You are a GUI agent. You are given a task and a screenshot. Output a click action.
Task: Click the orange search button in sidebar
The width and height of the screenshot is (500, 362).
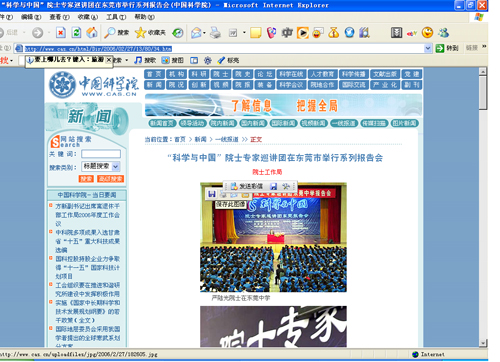pyautogui.click(x=86, y=179)
